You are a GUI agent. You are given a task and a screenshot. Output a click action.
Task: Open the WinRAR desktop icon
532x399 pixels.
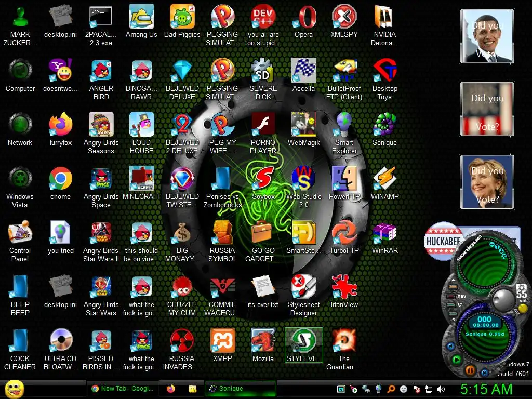(x=385, y=237)
